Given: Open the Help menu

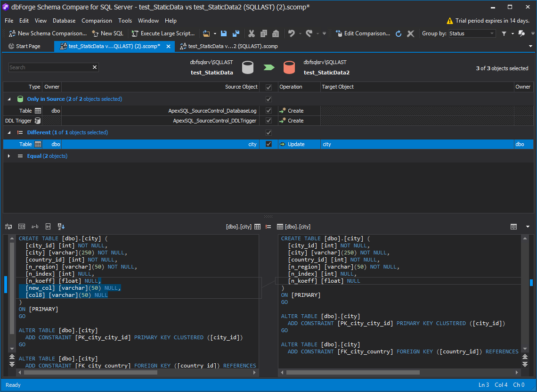Looking at the screenshot, I should click(x=171, y=21).
